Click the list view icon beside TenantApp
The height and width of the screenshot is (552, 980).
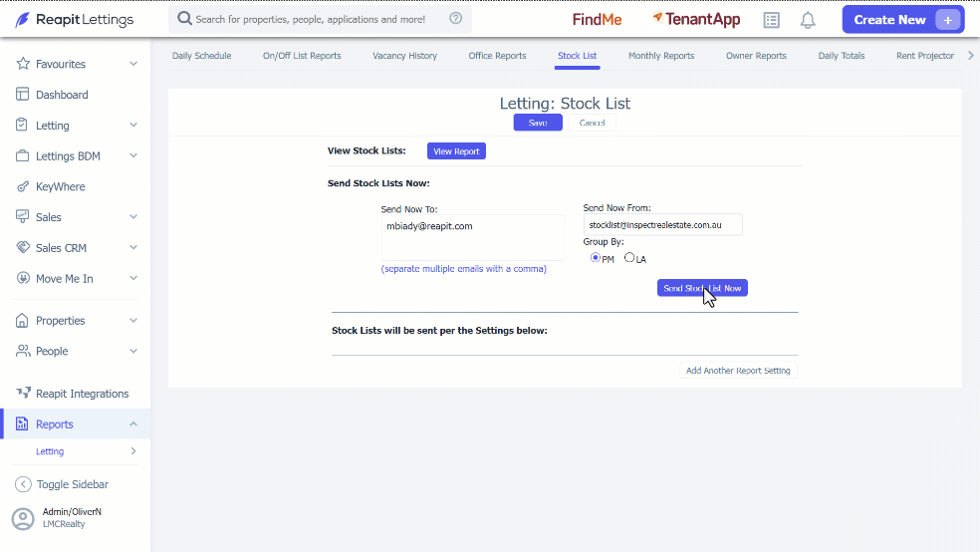[771, 20]
